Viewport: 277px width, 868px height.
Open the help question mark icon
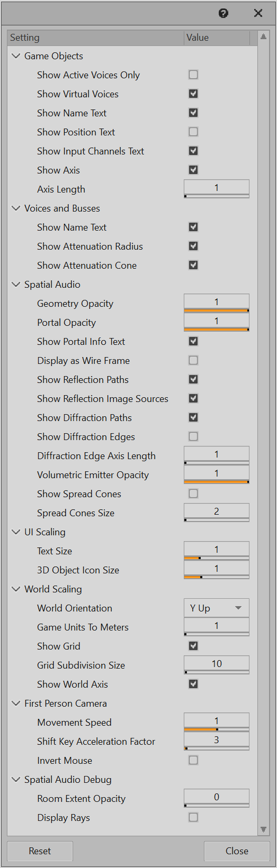coord(224,13)
